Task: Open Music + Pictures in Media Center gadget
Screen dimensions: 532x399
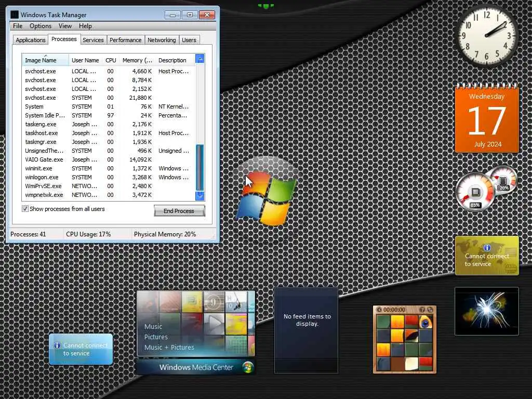Action: point(169,348)
